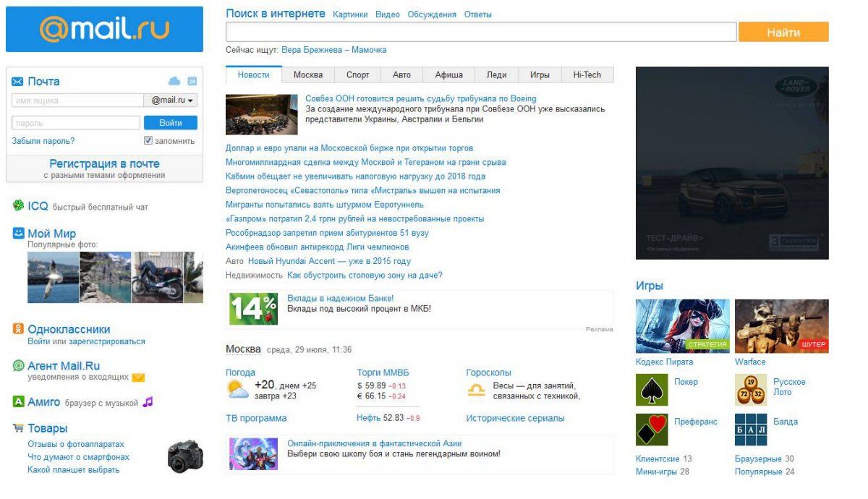The width and height of the screenshot is (868, 499).
Task: Open the Афиша tab
Action: (x=448, y=74)
